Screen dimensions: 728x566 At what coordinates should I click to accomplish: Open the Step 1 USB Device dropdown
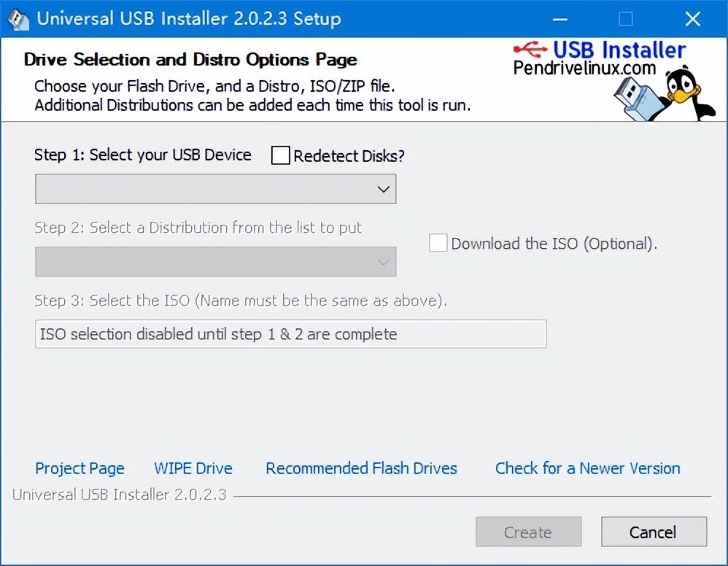[215, 189]
